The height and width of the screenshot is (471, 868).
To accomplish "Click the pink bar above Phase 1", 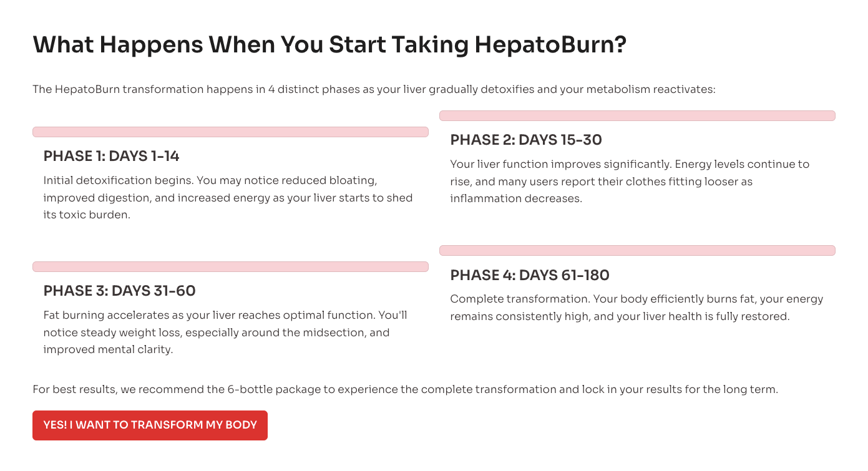I will (x=230, y=132).
